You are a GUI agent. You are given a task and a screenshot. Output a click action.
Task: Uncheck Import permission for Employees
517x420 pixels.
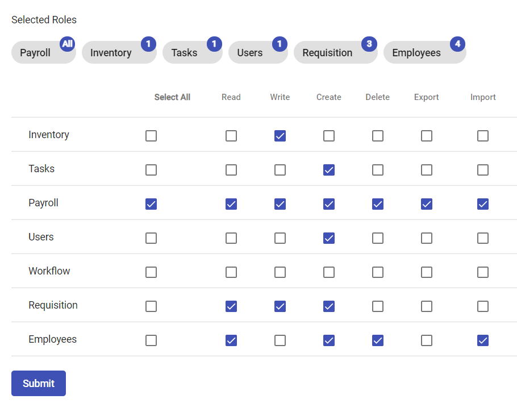[x=483, y=340]
